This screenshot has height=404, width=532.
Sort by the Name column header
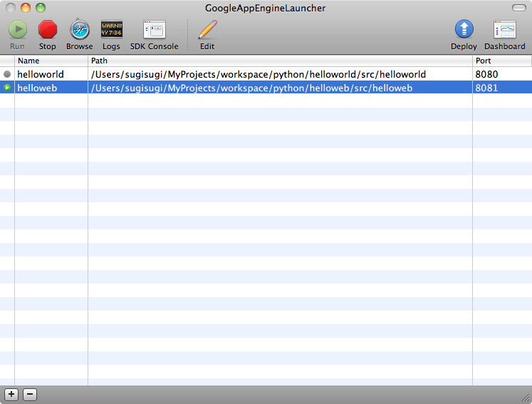(51, 61)
